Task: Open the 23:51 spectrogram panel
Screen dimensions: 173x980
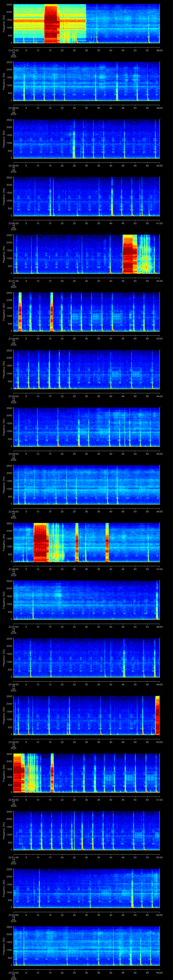Action: [x=86, y=831]
